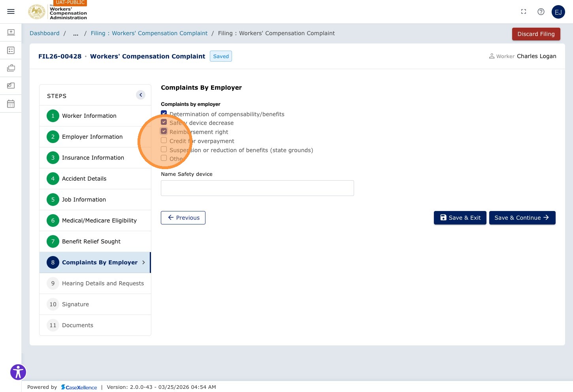The image size is (573, 392).
Task: Click chevron next to Complaints By Employer step
Action: (143, 262)
